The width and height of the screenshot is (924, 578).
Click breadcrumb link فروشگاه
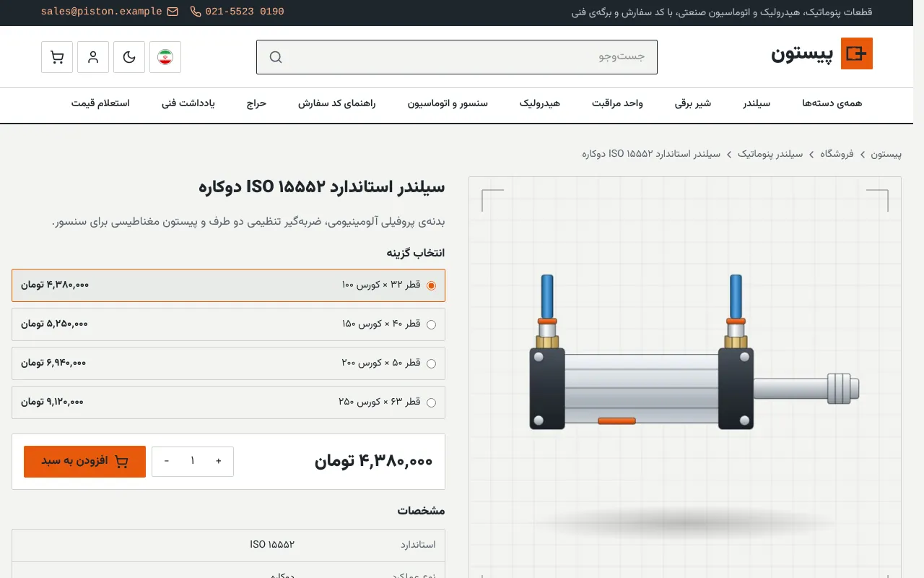click(x=837, y=154)
